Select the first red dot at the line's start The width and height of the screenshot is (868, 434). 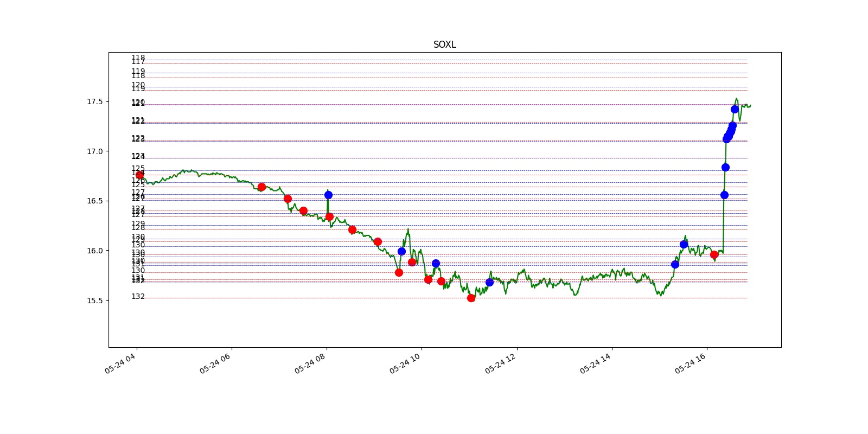coord(139,175)
